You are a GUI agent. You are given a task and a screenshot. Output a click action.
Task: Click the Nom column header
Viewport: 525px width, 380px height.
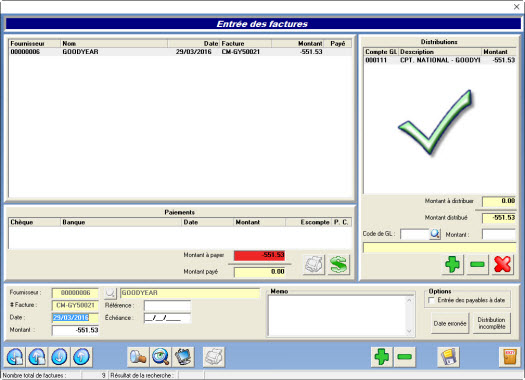(114, 44)
